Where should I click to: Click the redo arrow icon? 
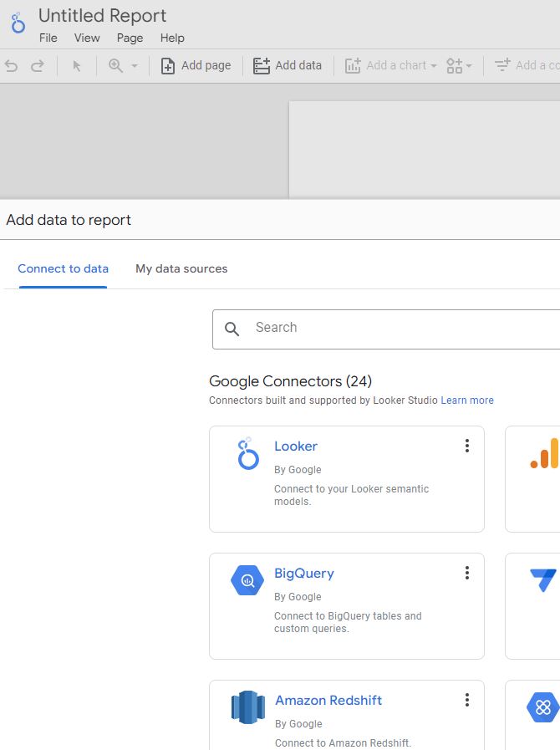(x=38, y=66)
